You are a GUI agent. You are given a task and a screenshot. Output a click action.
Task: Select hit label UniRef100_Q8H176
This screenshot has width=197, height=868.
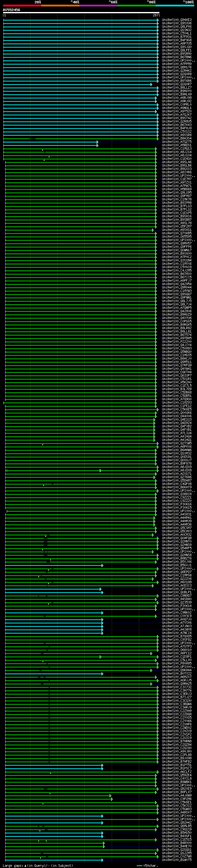[x=176, y=67]
